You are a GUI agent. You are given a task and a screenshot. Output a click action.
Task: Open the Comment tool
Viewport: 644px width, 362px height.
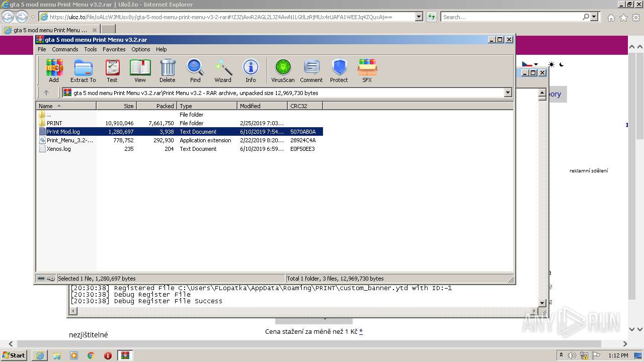311,70
